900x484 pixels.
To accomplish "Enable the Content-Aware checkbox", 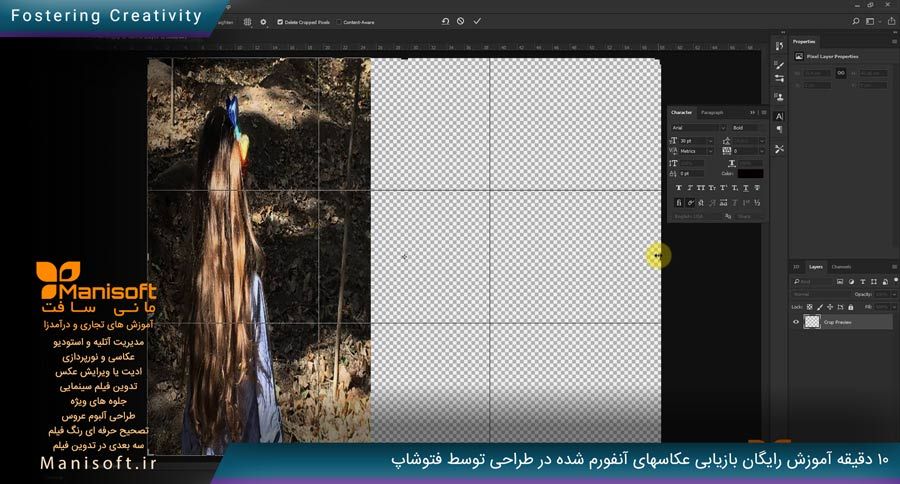I will point(339,22).
